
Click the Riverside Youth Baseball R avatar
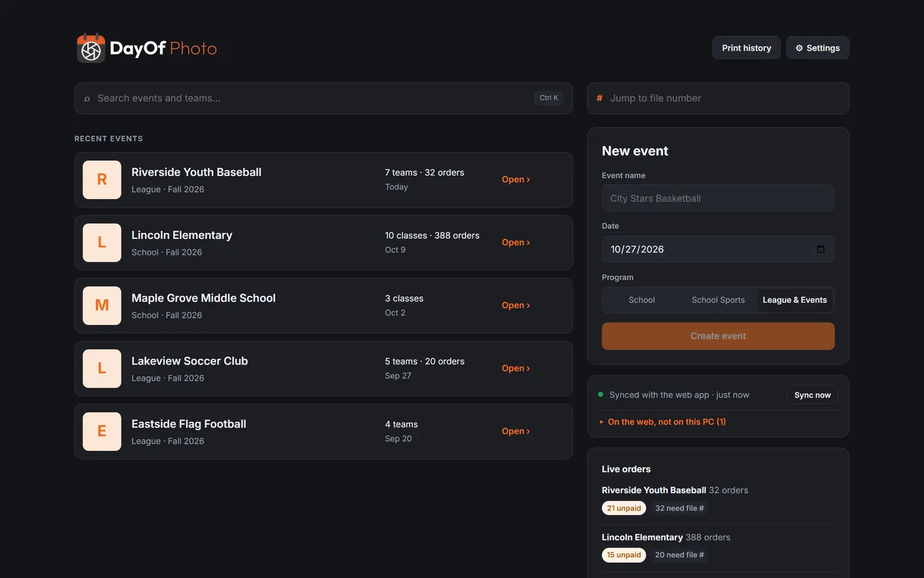[102, 180]
